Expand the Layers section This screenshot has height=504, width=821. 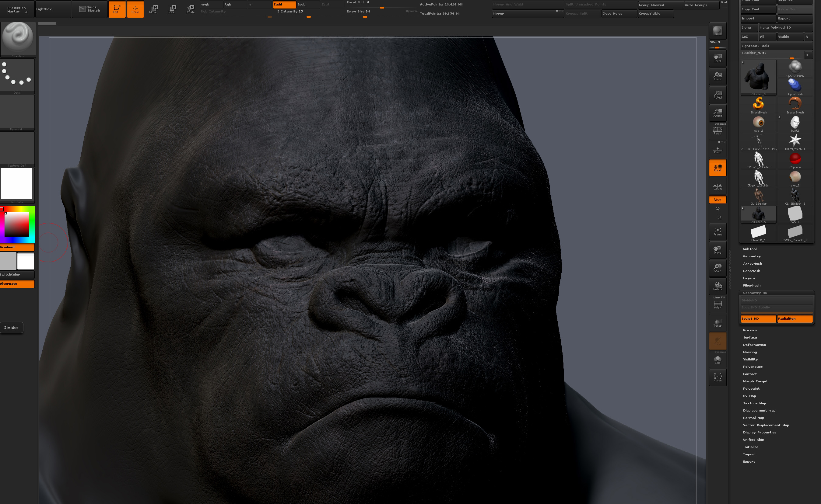(x=749, y=278)
